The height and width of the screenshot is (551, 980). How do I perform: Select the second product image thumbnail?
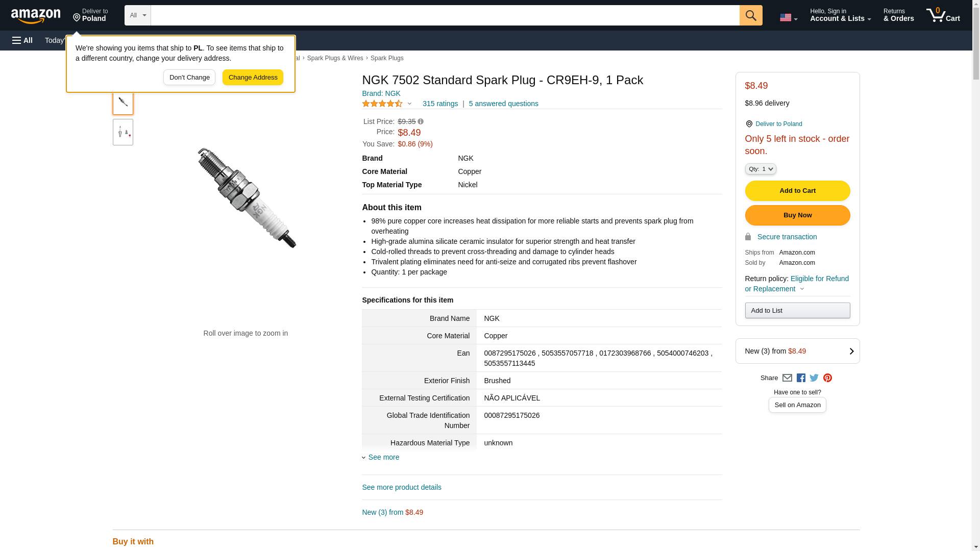coord(123,132)
